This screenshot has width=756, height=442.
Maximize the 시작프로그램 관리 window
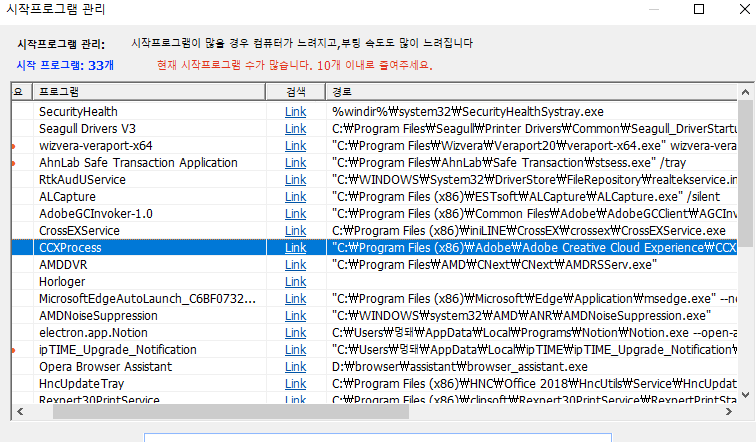699,9
